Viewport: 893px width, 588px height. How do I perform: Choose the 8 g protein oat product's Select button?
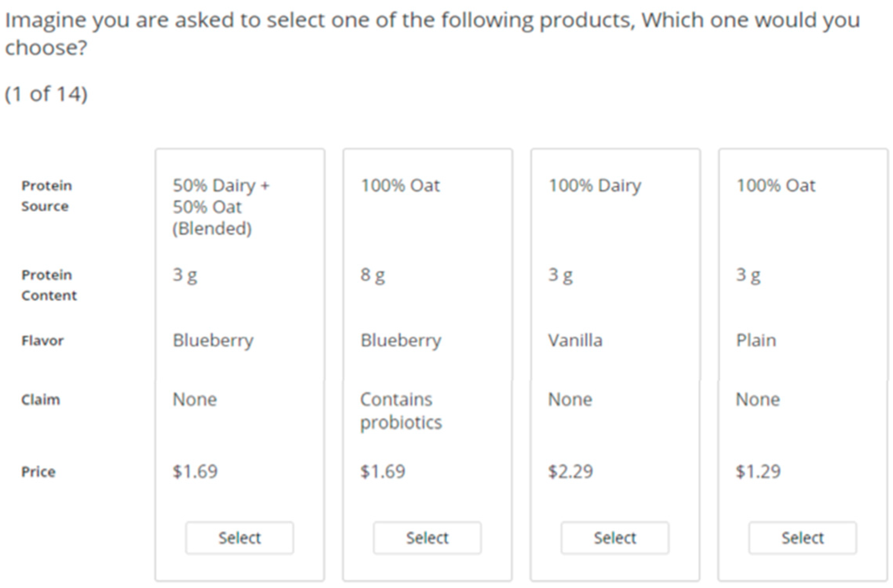coord(427,537)
